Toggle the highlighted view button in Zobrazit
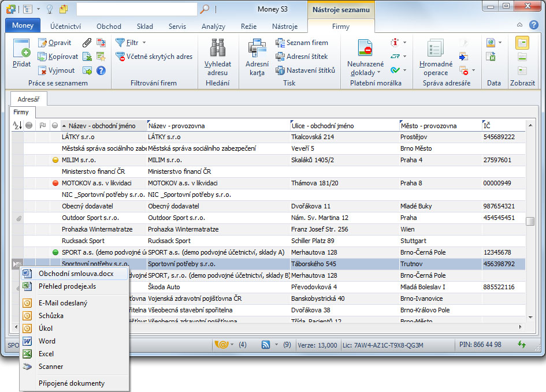The width and height of the screenshot is (546, 392). [x=522, y=43]
